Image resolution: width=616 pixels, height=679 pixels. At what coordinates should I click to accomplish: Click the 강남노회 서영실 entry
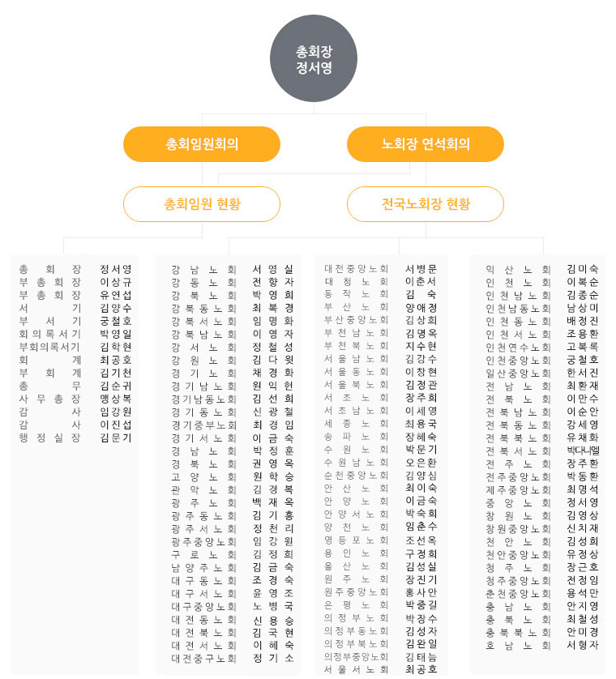233,269
